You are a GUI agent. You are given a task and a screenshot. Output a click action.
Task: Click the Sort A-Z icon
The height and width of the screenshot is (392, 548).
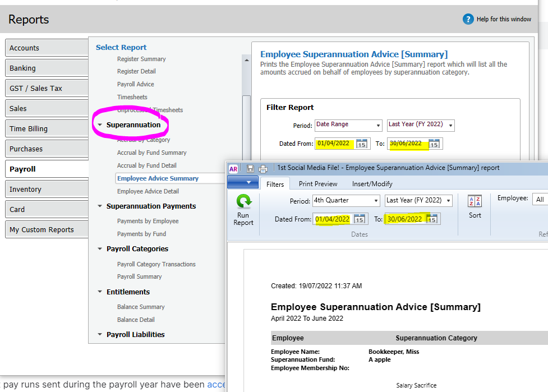475,202
